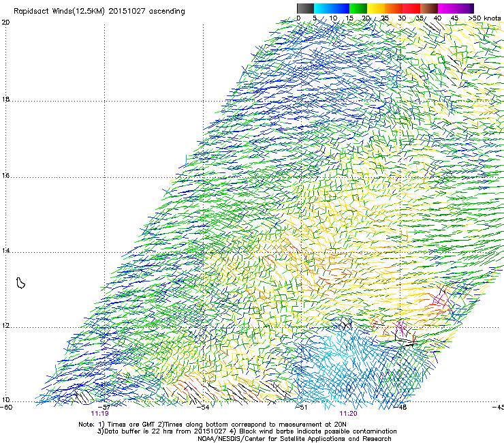Click the title 'Rapidscat Winds(12.5KM) 20151027 ascending'
The height and width of the screenshot is (443, 504).
click(99, 12)
